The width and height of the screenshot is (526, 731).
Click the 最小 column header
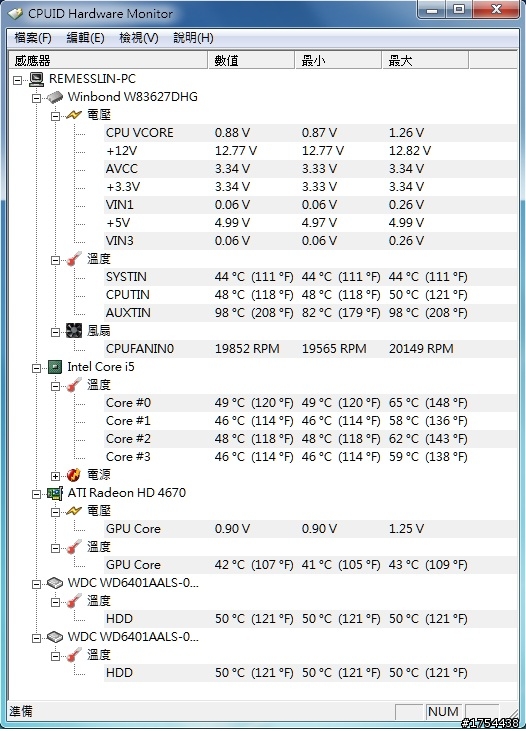pyautogui.click(x=339, y=60)
